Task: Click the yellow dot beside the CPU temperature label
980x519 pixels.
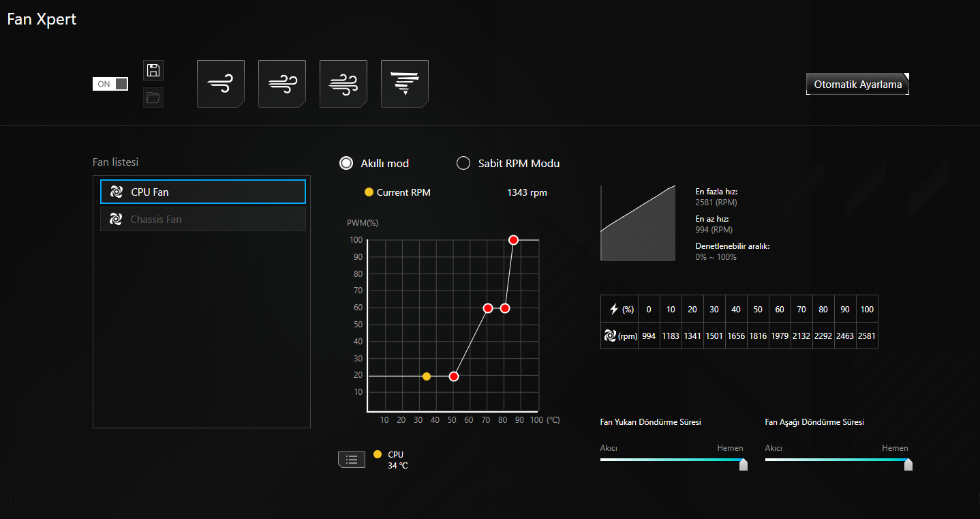Action: [378, 454]
